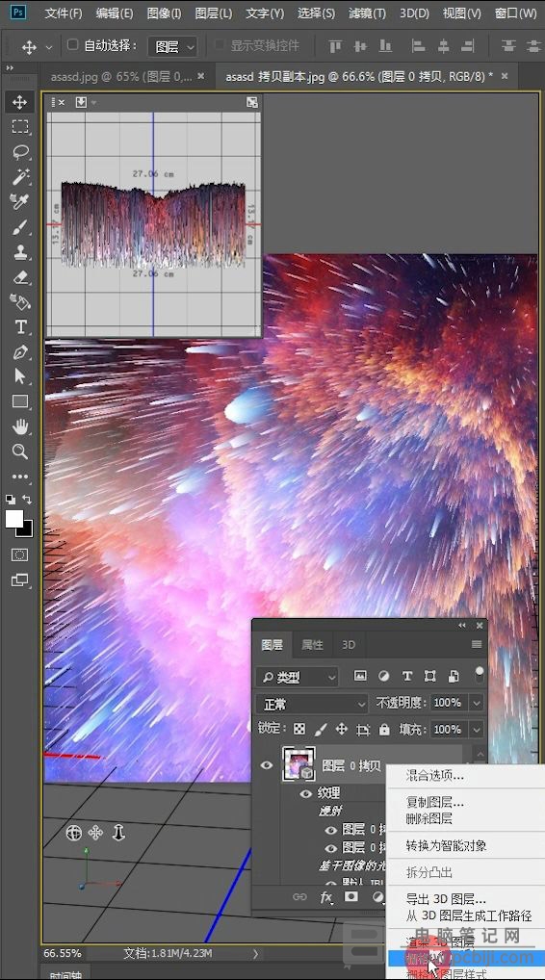This screenshot has height=980, width=545.
Task: Change screen mode icon
Action: click(x=20, y=580)
